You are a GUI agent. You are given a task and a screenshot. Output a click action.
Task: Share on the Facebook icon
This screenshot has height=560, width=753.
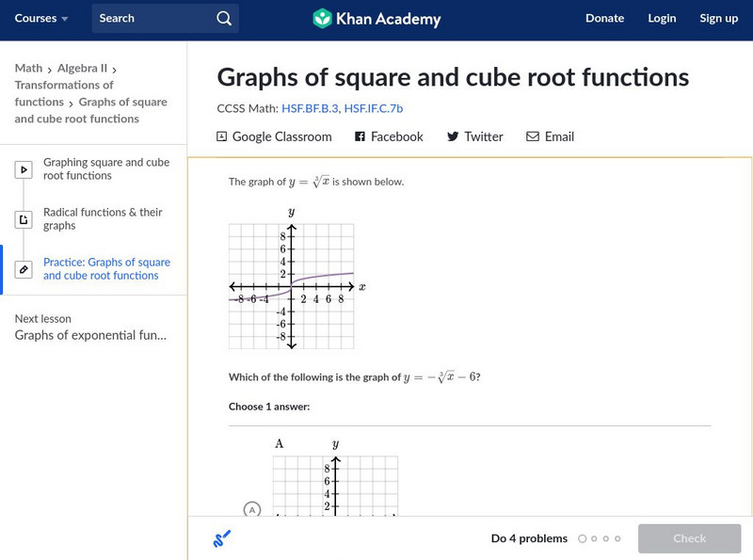[x=360, y=136]
